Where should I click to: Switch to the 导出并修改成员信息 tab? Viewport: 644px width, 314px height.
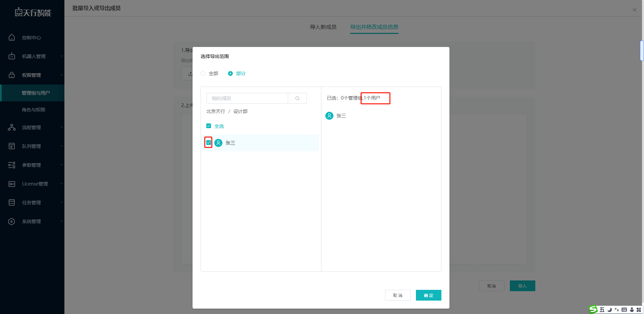[374, 27]
